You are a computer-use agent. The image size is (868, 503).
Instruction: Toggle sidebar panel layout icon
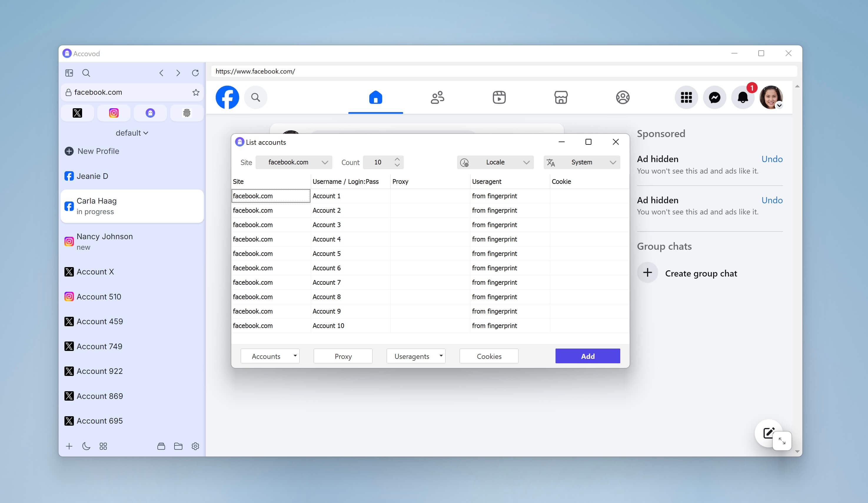click(69, 73)
